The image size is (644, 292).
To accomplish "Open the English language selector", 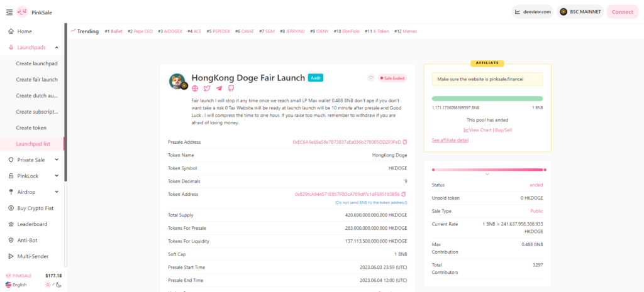I will [16, 284].
